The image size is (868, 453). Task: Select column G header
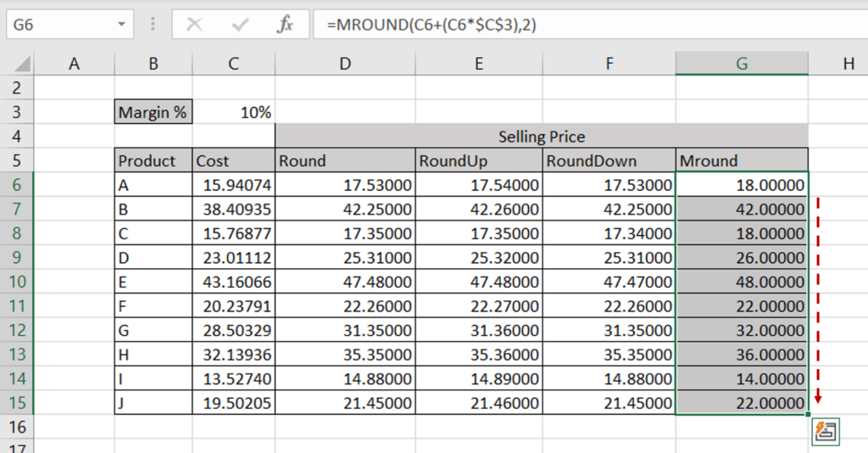pos(742,64)
